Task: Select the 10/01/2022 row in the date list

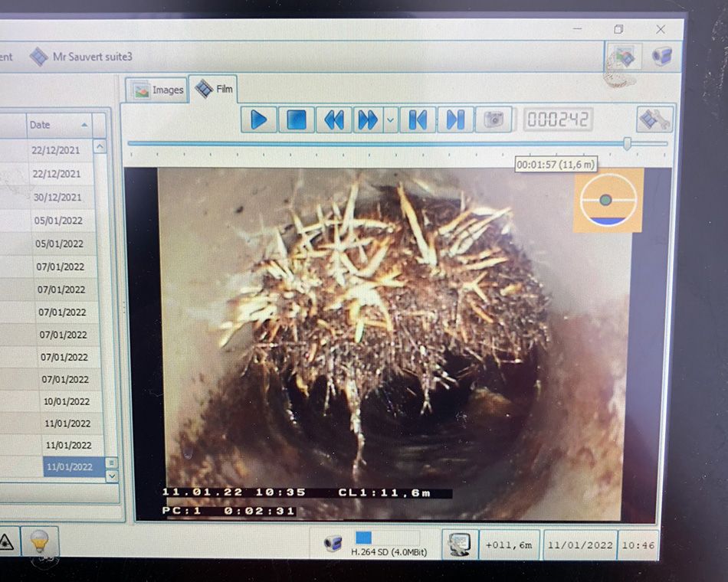Action: 66,401
